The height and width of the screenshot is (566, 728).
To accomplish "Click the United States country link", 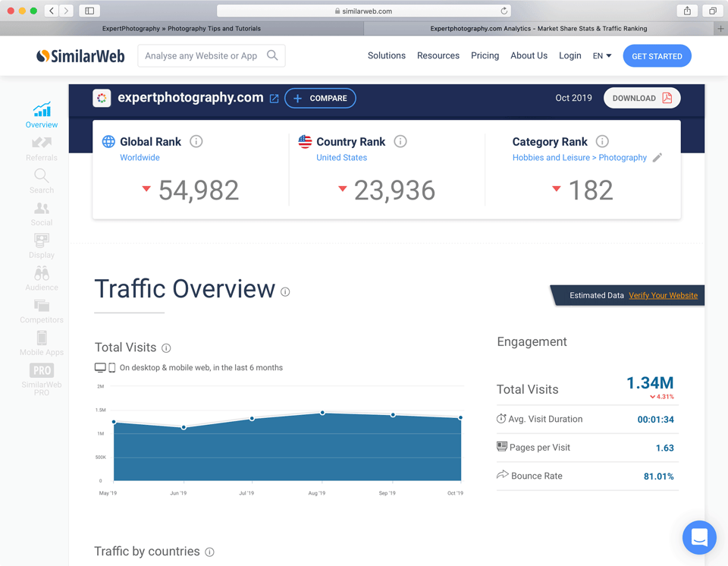I will tap(342, 158).
